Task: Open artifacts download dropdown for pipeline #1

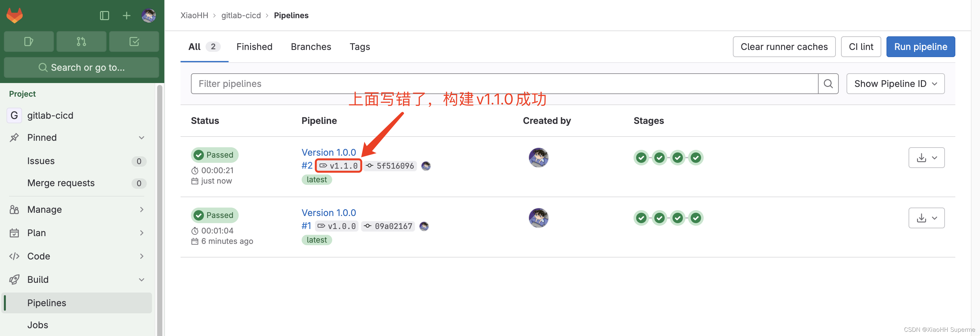Action: [926, 218]
